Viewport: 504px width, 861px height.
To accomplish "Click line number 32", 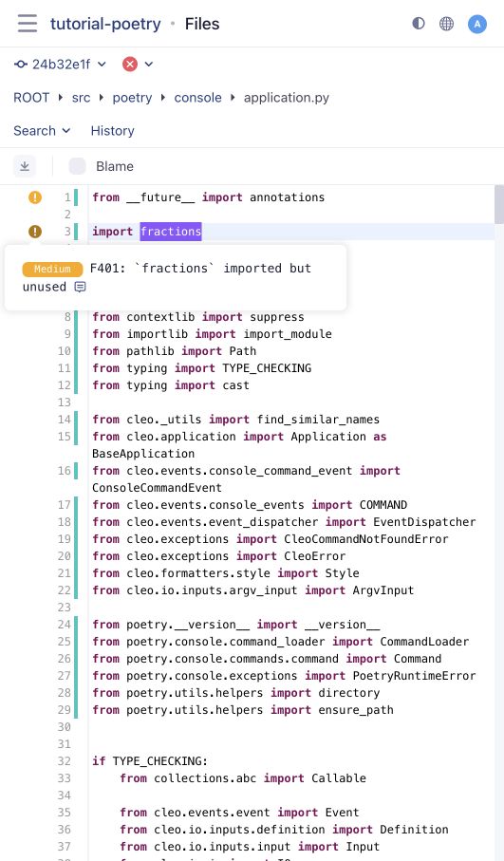I will pos(65,761).
